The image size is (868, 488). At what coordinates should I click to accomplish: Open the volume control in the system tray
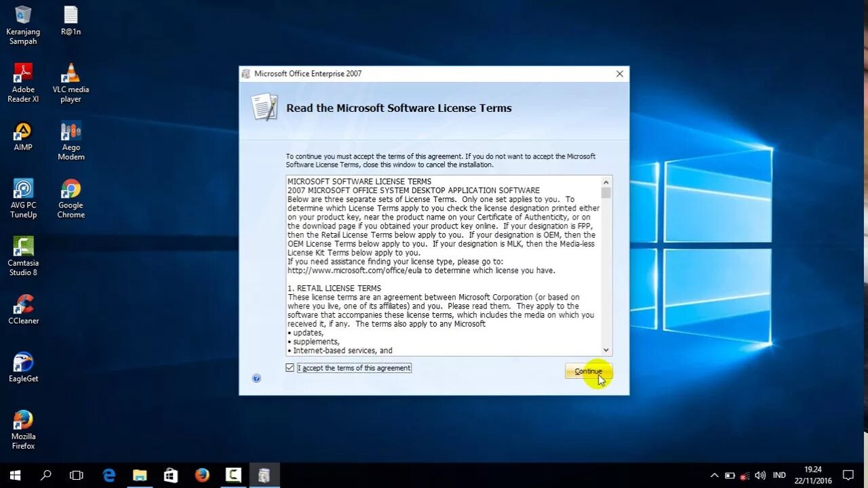click(760, 475)
